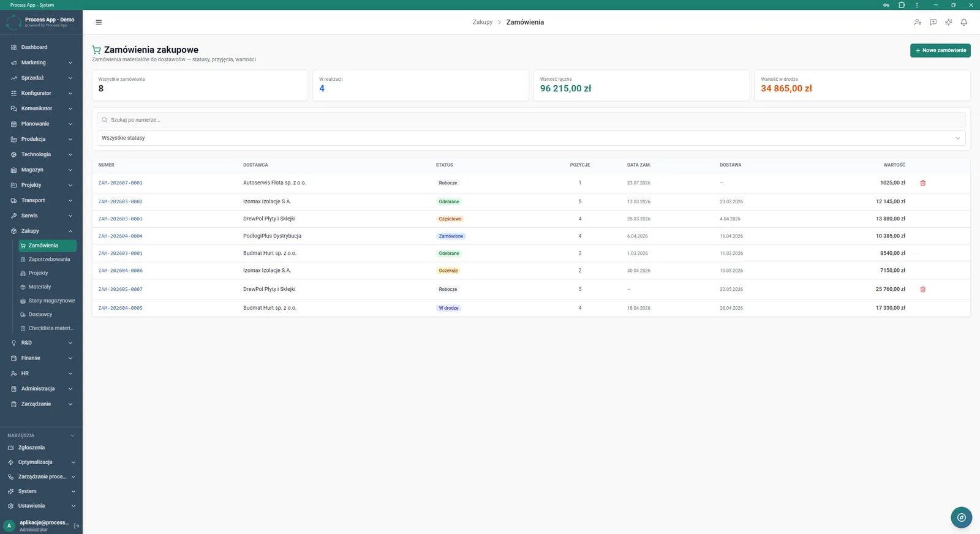Viewport: 980px width, 534px height.
Task: Click the Oczekuje status badge
Action: pos(448,270)
